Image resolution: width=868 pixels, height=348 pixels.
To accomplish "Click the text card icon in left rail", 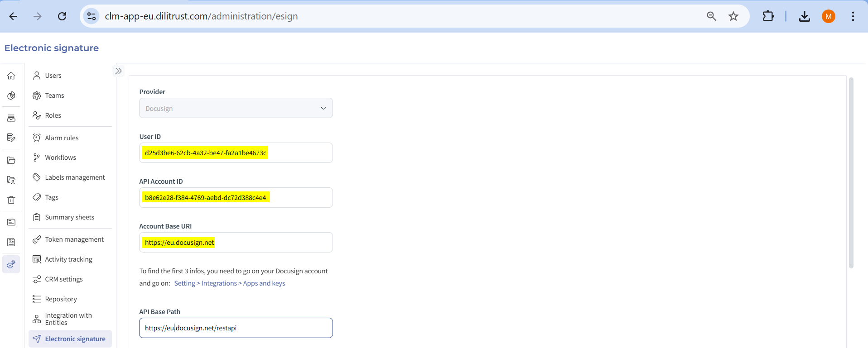I will click(11, 222).
